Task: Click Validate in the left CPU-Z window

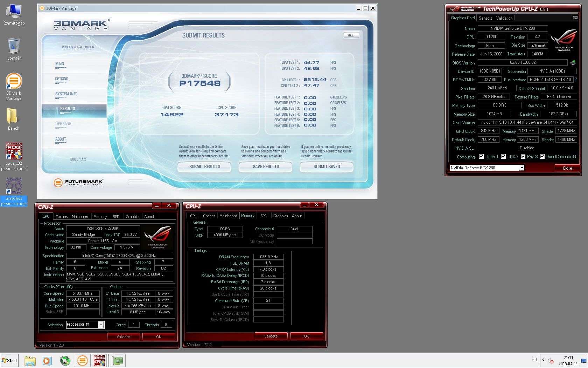Action: pos(123,337)
